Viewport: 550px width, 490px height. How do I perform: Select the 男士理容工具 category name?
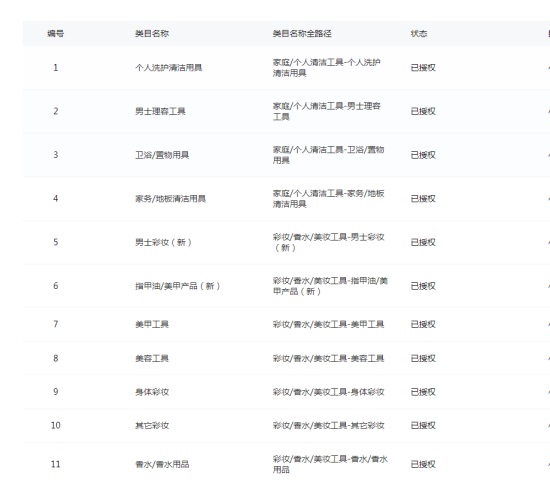tap(160, 112)
